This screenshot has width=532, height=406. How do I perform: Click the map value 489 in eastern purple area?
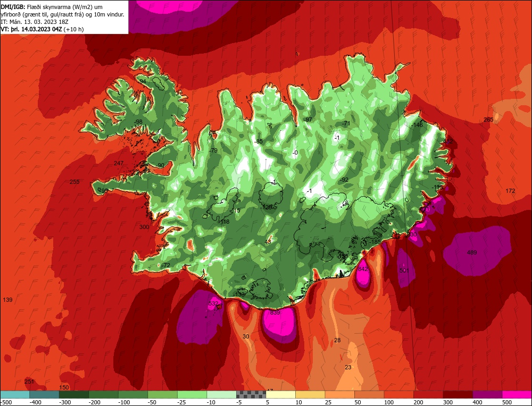click(472, 252)
